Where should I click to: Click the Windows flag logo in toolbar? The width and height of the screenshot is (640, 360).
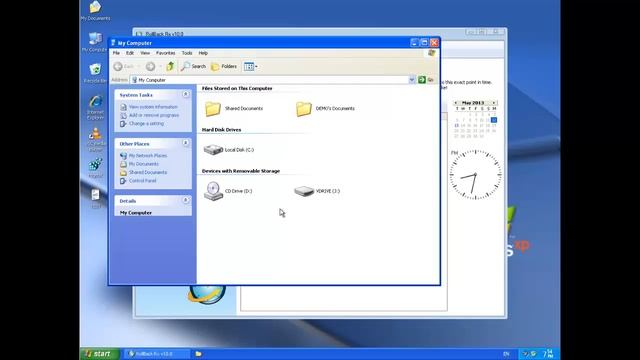(x=432, y=53)
